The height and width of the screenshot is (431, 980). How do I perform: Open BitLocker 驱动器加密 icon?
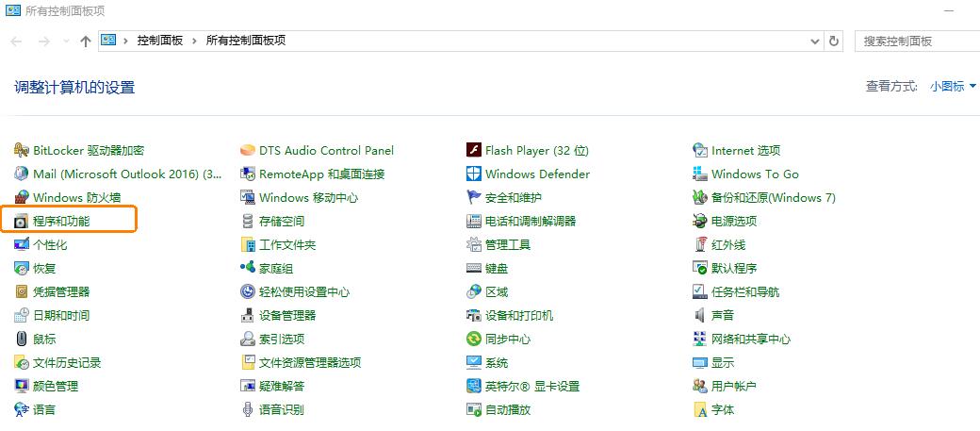(x=22, y=151)
